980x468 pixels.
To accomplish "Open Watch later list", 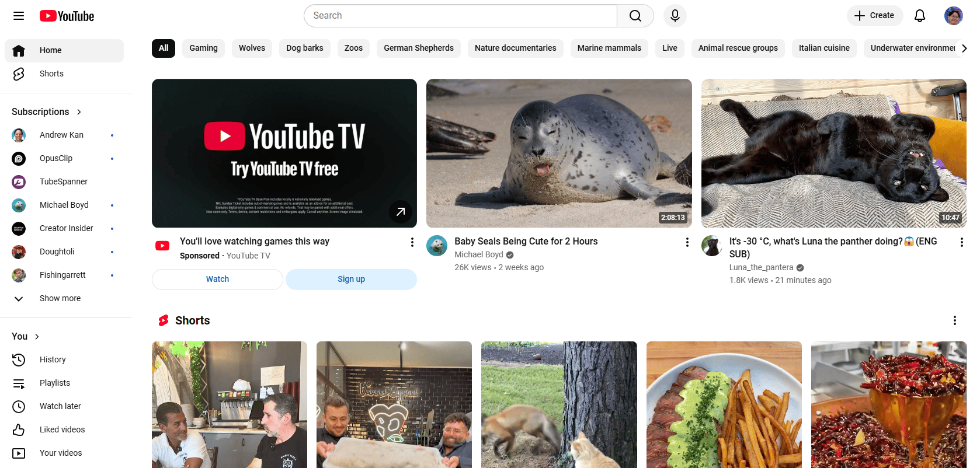I will [x=60, y=406].
